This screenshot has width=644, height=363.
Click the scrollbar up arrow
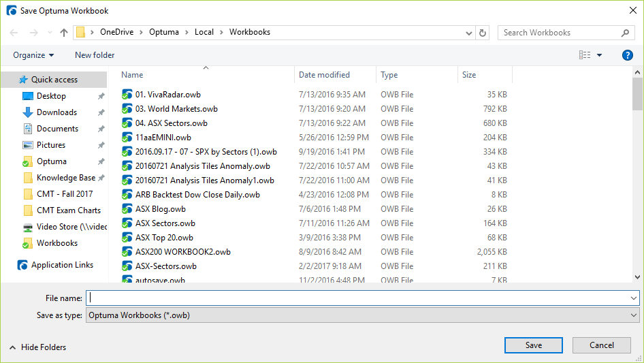(637, 72)
